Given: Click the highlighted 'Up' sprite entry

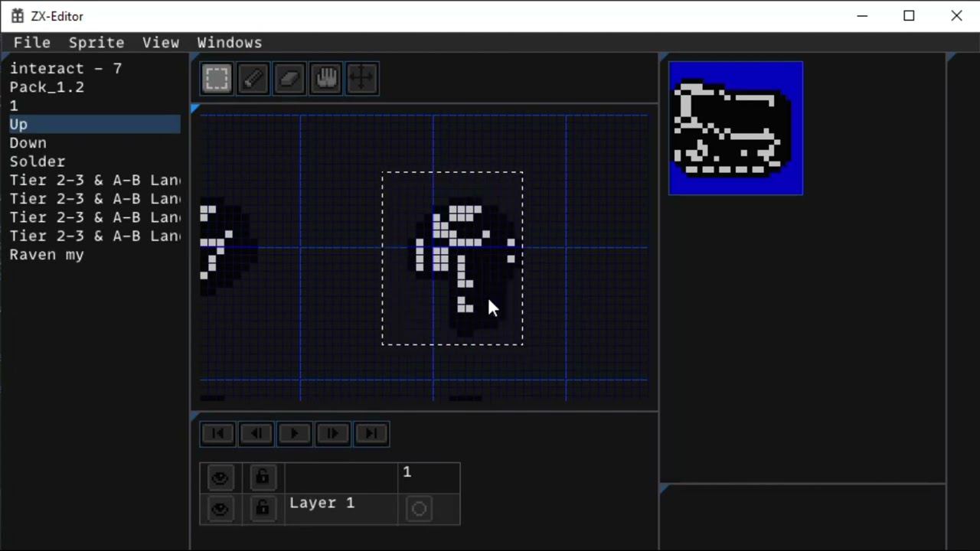Looking at the screenshot, I should (x=95, y=124).
